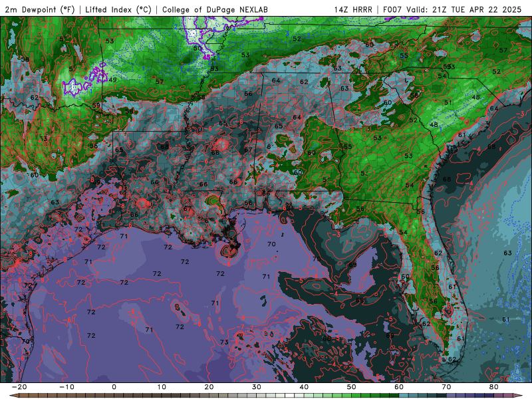Click the 70 label on the color scale

[446, 387]
